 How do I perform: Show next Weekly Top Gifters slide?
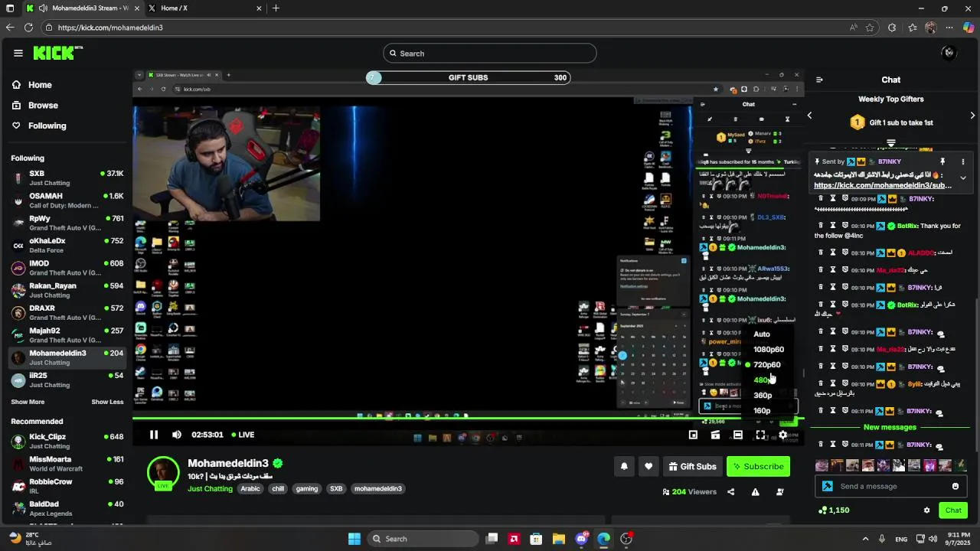972,116
